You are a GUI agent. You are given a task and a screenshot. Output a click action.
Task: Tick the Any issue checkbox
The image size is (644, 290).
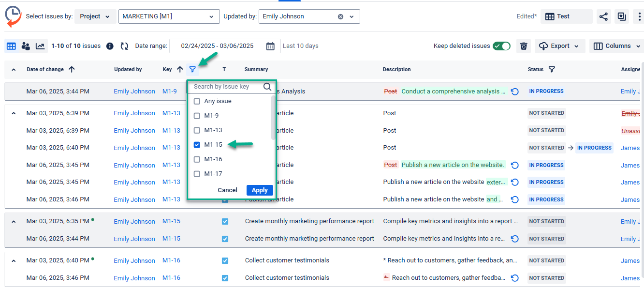pos(197,101)
